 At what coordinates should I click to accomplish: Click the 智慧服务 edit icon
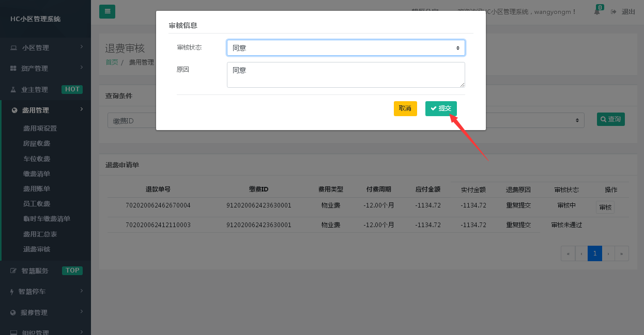13,271
